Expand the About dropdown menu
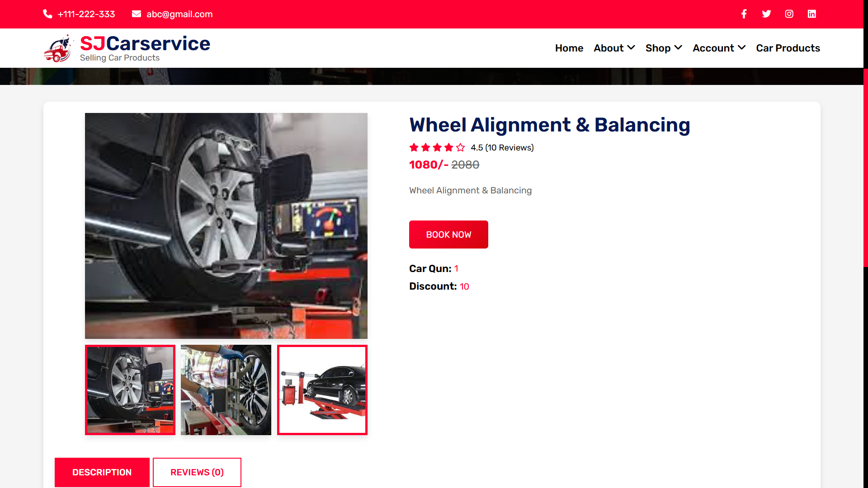The height and width of the screenshot is (488, 868). tap(614, 48)
